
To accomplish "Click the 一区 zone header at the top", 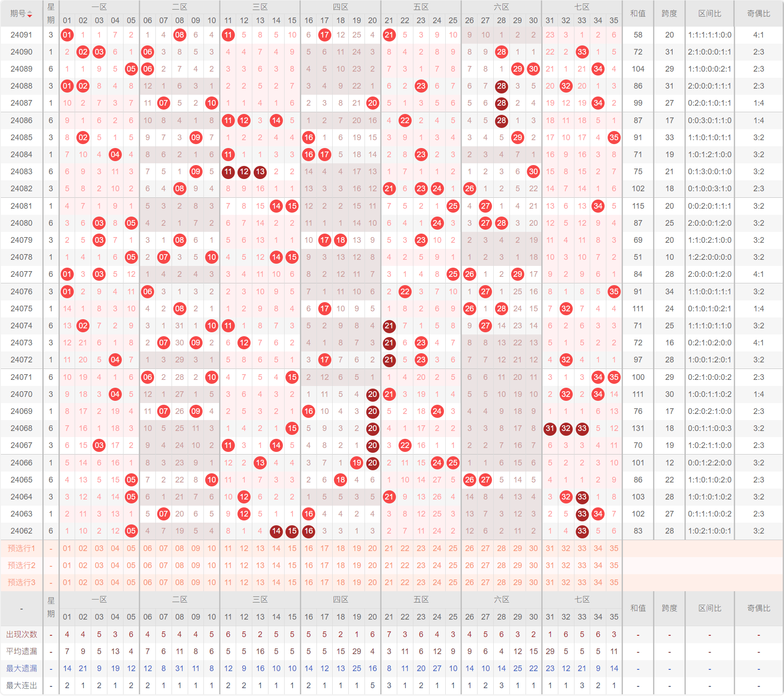I will 99,7.
